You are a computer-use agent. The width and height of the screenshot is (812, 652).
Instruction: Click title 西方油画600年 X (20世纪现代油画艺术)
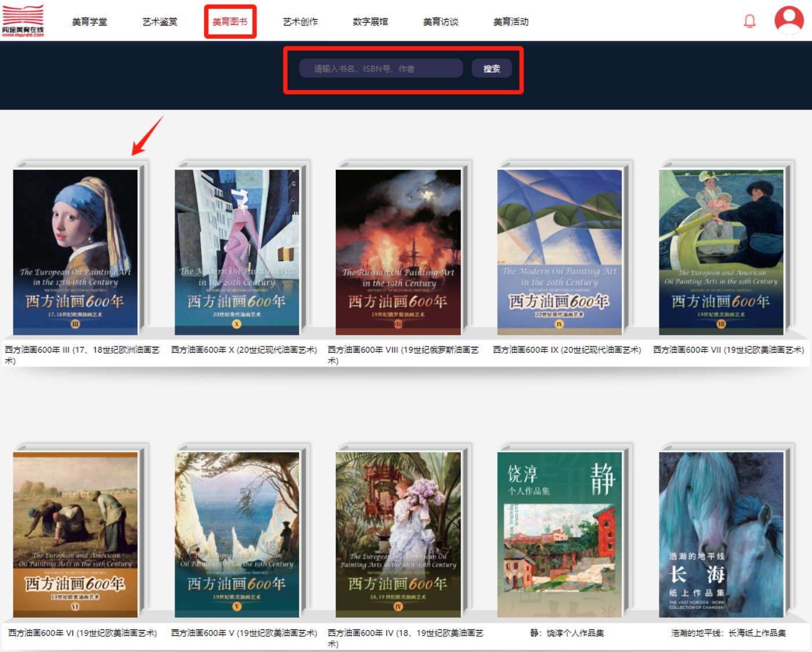click(x=244, y=350)
